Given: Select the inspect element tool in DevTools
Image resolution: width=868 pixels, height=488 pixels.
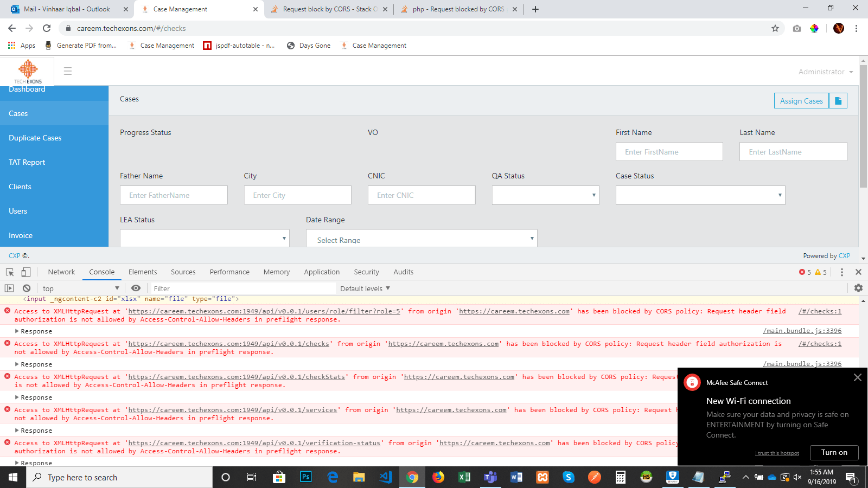Looking at the screenshot, I should coord(9,272).
